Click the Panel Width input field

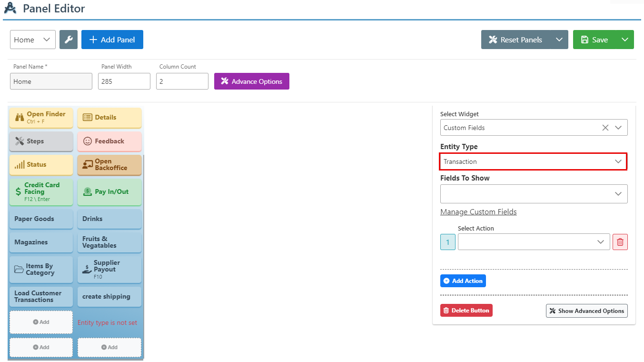[124, 81]
